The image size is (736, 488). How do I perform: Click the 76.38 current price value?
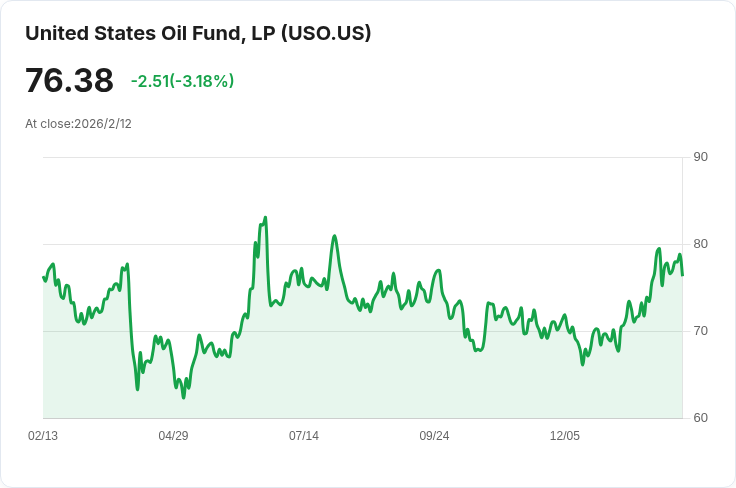(69, 80)
